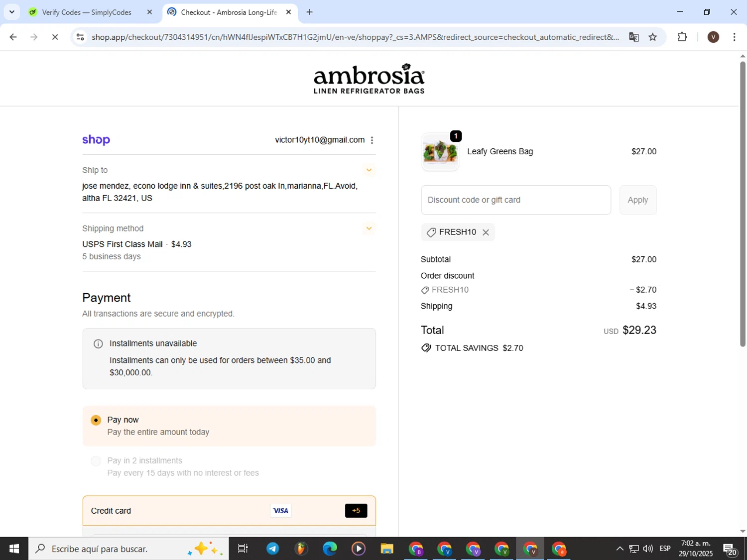747x560 pixels.
Task: Open a new browser tab
Action: 309,12
